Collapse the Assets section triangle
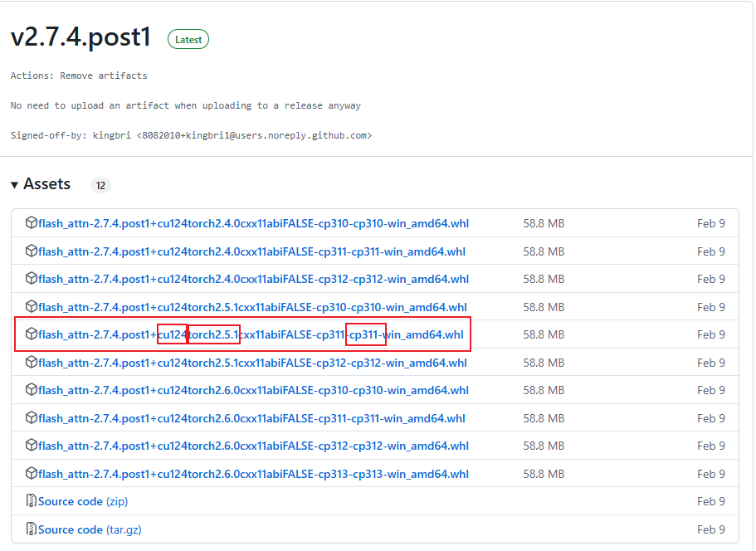The width and height of the screenshot is (756, 551). point(15,184)
